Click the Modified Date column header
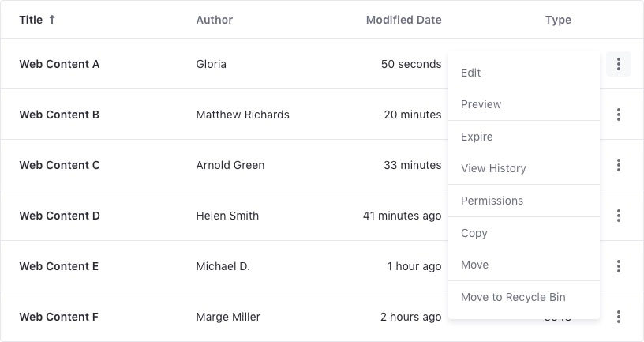The height and width of the screenshot is (342, 644). pos(403,20)
